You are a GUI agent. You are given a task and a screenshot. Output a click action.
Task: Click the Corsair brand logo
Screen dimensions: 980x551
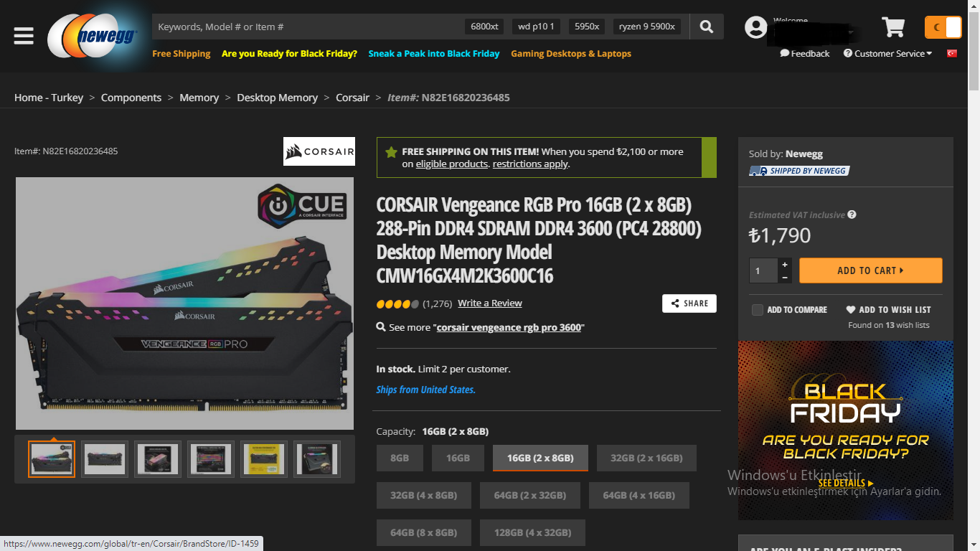pyautogui.click(x=319, y=151)
